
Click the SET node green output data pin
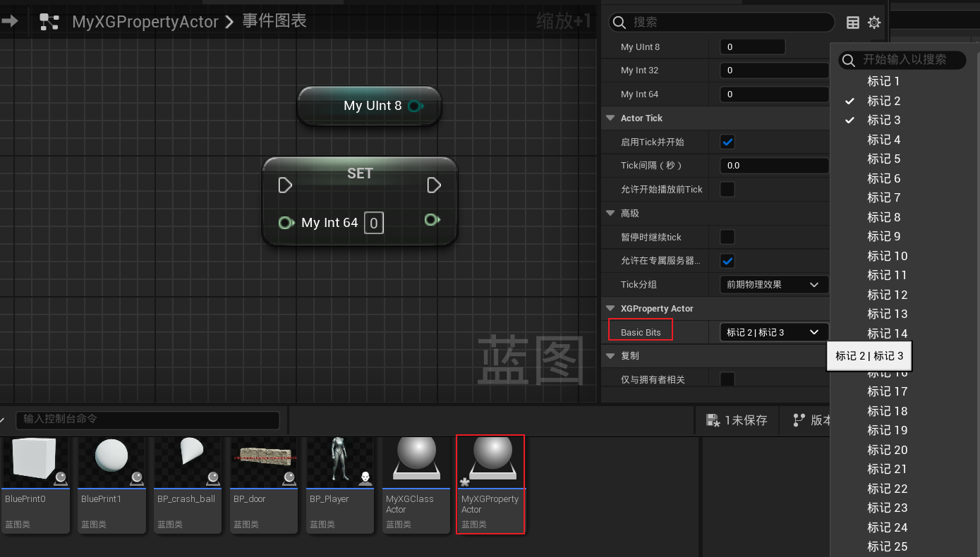(x=432, y=220)
